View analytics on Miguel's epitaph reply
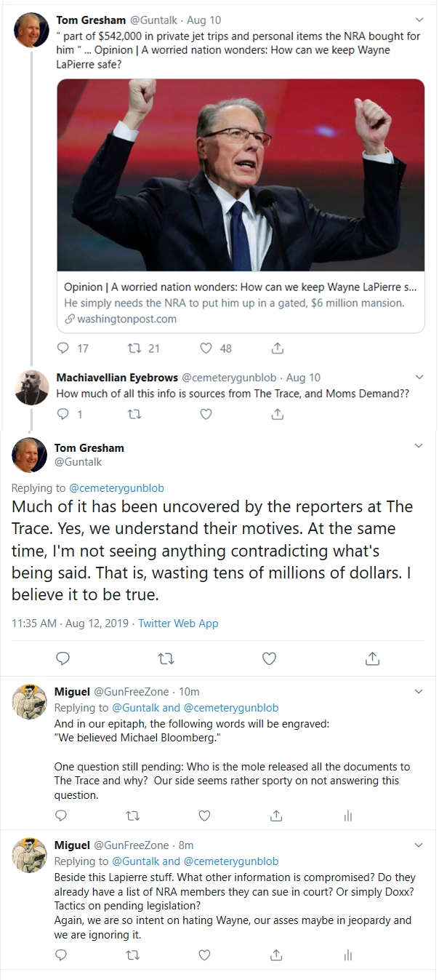 (348, 816)
